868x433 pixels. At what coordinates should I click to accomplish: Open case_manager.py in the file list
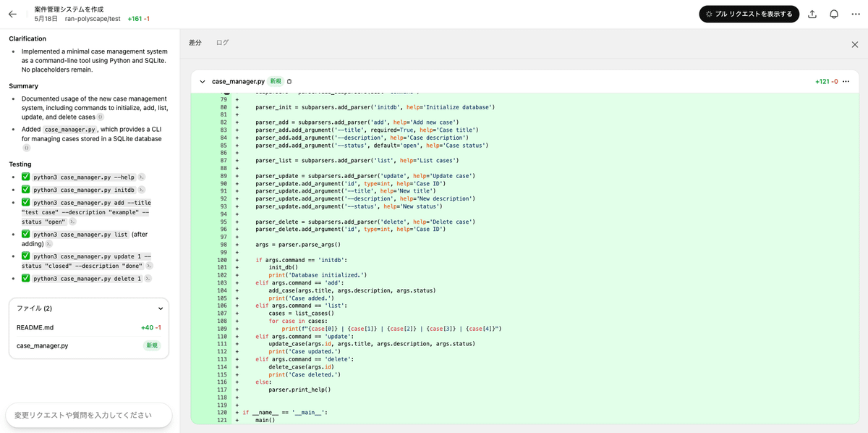pos(43,346)
